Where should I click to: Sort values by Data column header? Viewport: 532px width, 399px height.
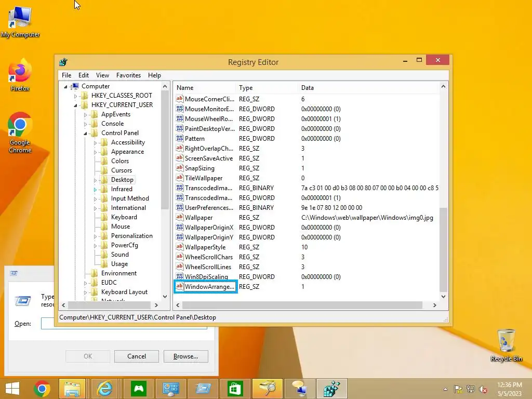368,87
